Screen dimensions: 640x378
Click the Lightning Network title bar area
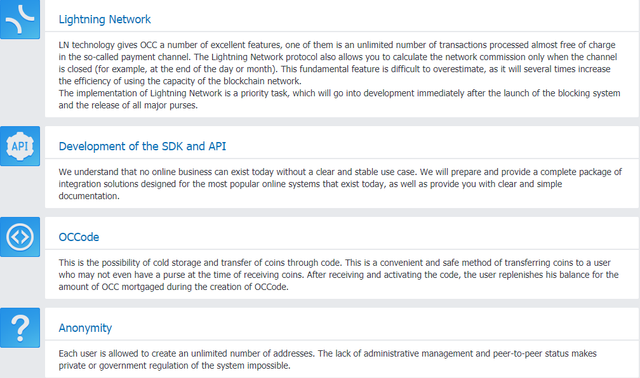342,16
